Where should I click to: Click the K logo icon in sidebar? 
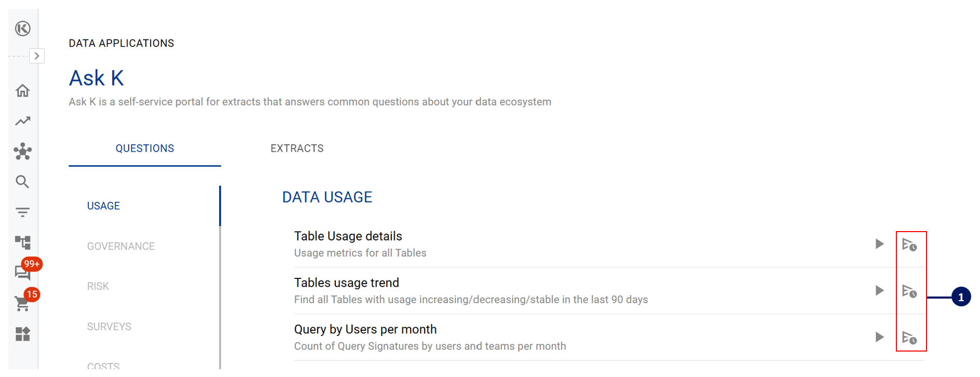pyautogui.click(x=23, y=29)
